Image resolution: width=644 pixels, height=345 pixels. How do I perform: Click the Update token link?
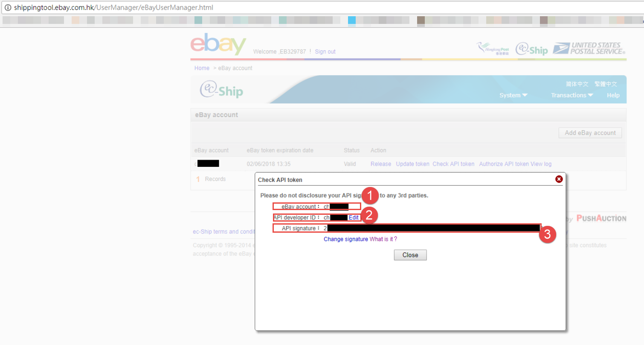tap(413, 164)
